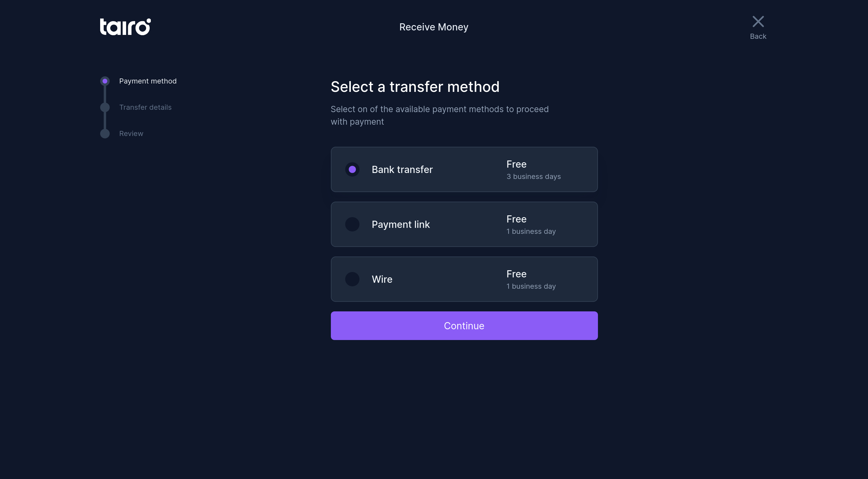This screenshot has height=479, width=868.
Task: Select the Bank transfer radio button
Action: click(x=352, y=169)
